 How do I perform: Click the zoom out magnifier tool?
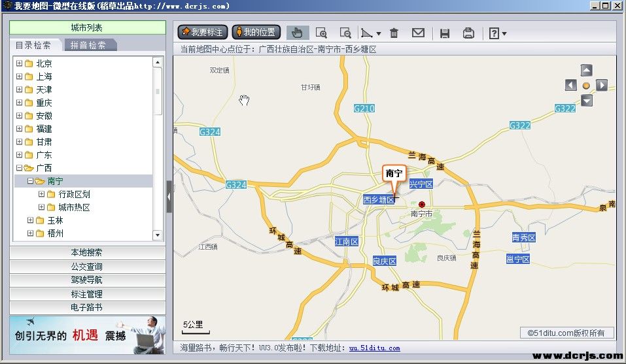tap(345, 33)
